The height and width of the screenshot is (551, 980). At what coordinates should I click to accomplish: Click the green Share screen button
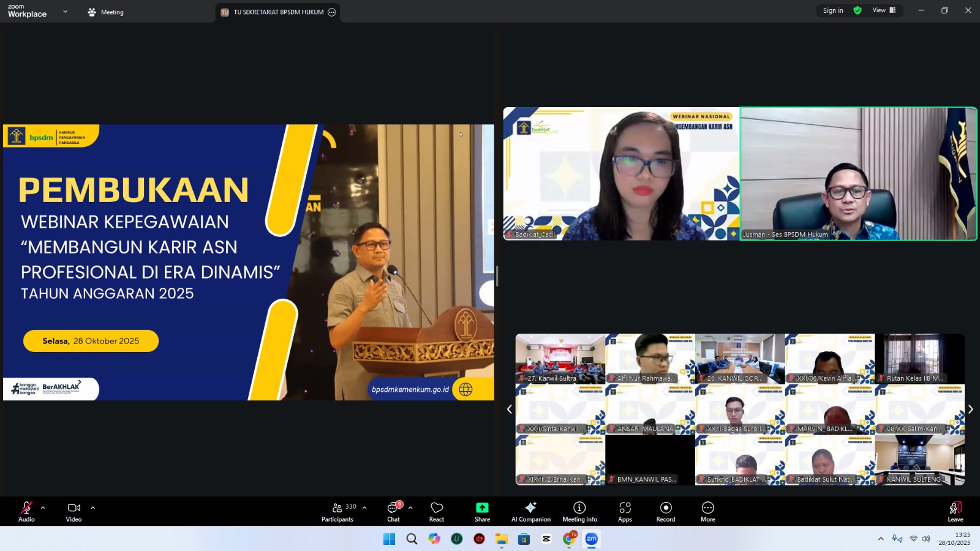482,512
